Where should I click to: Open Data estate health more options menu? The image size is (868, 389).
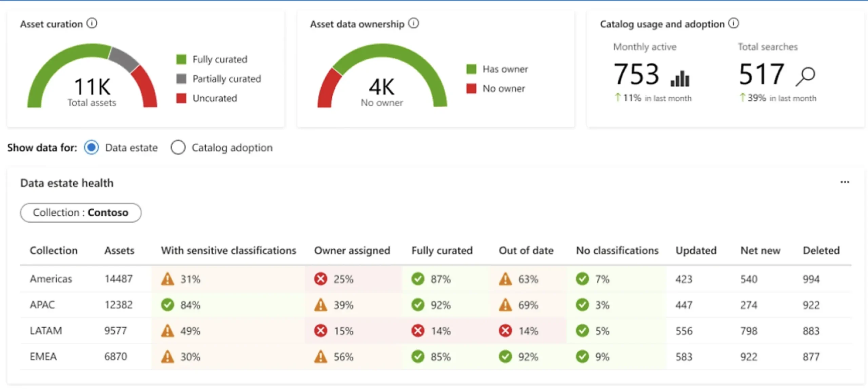(x=845, y=182)
